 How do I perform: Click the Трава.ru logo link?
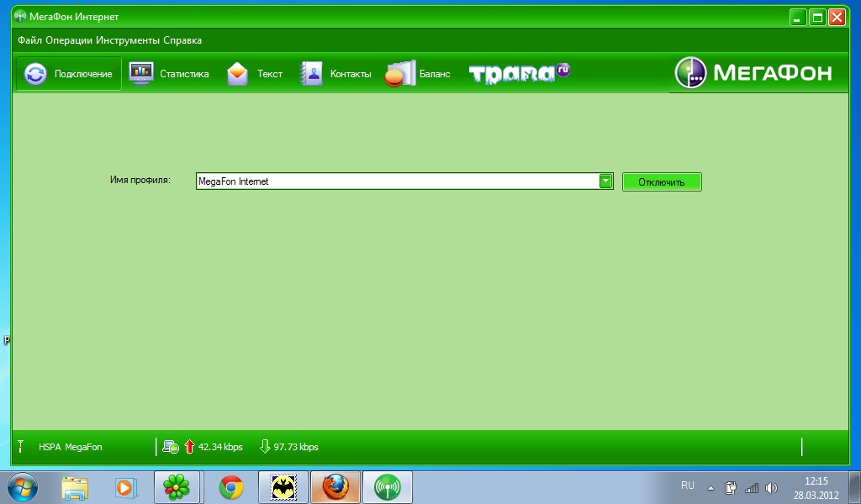click(520, 73)
